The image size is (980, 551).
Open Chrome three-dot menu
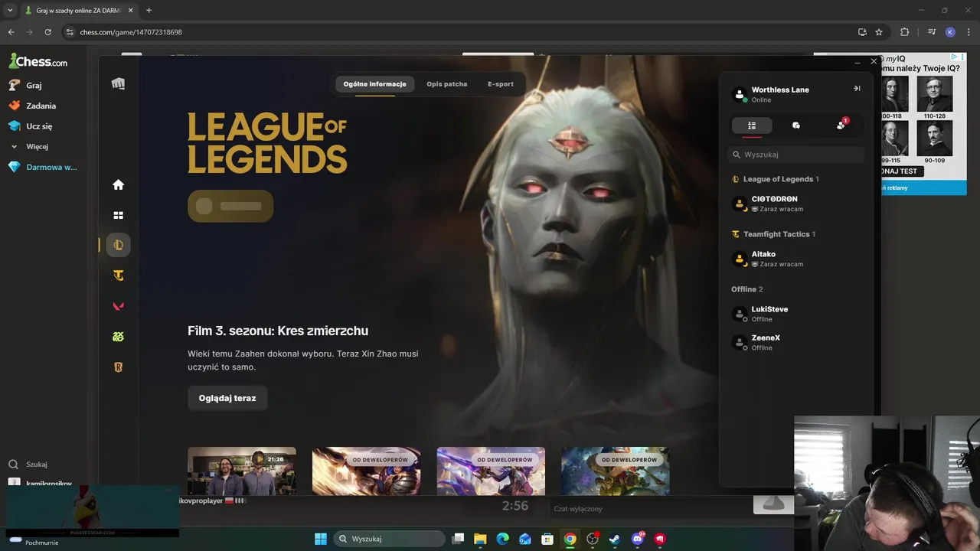click(969, 32)
